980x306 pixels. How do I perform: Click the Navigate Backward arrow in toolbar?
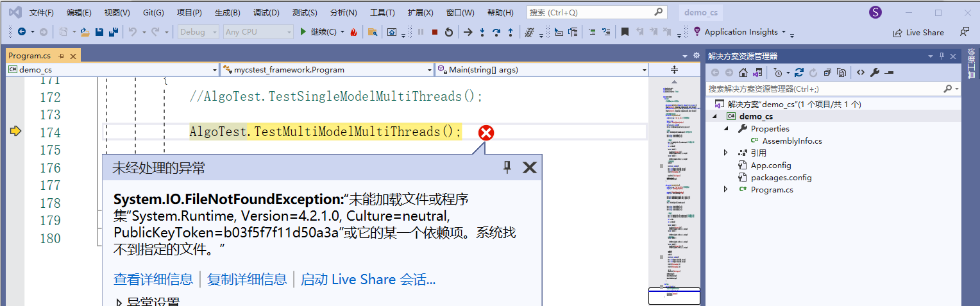pos(21,32)
